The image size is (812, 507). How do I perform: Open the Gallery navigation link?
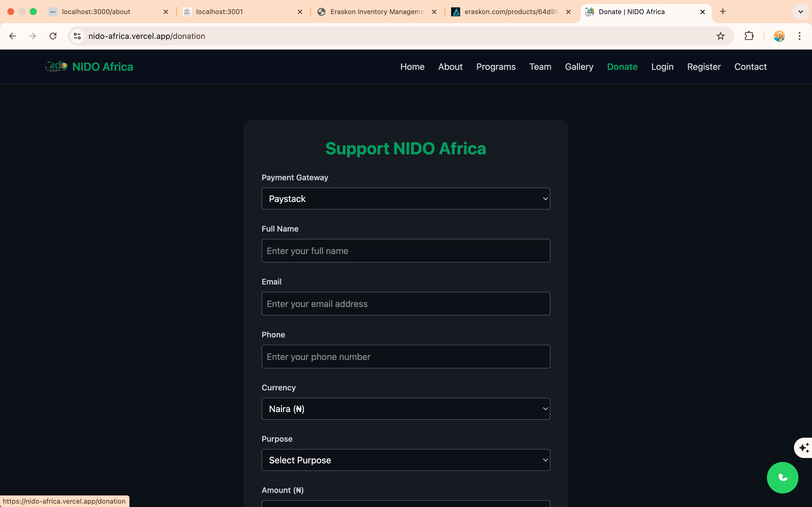point(579,67)
